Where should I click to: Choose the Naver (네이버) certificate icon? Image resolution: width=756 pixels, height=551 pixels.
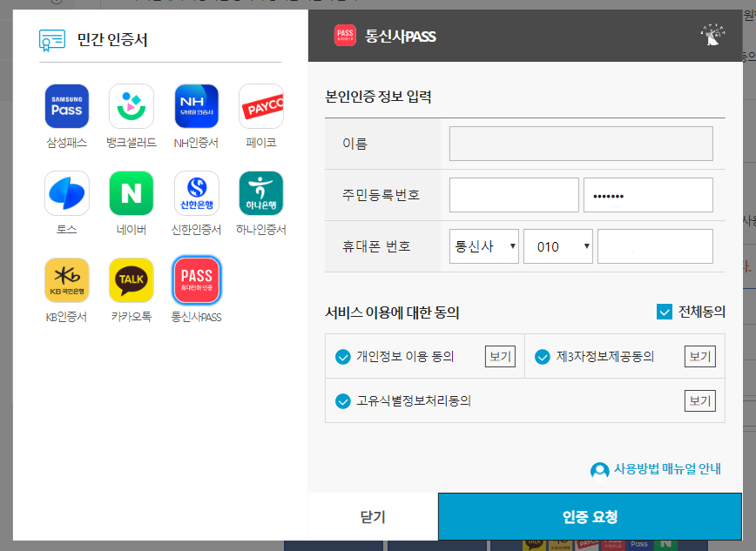click(x=132, y=193)
